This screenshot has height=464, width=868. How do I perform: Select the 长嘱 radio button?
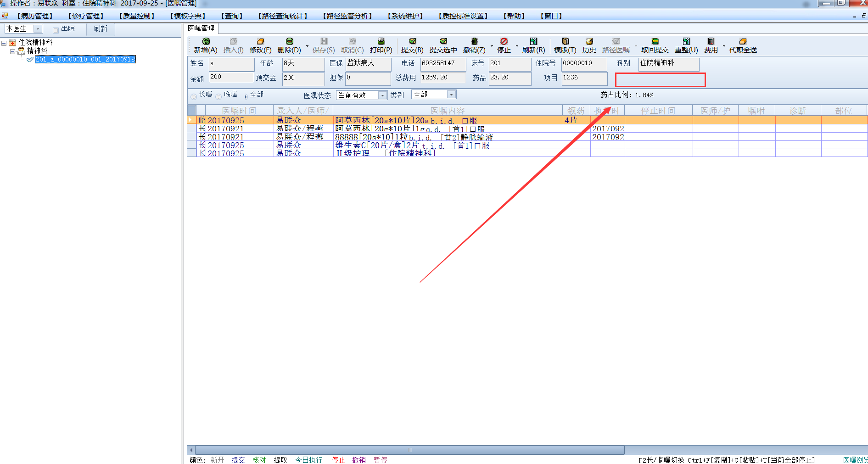[x=194, y=96]
